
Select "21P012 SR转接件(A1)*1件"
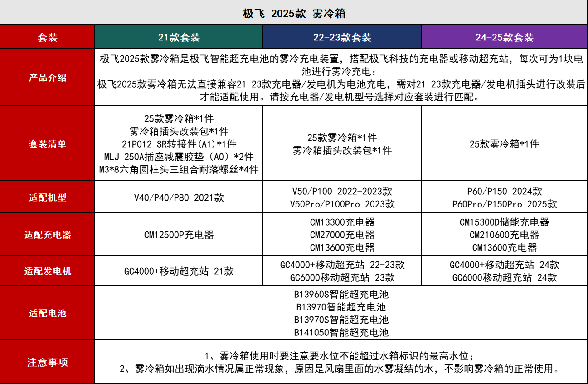179,144
